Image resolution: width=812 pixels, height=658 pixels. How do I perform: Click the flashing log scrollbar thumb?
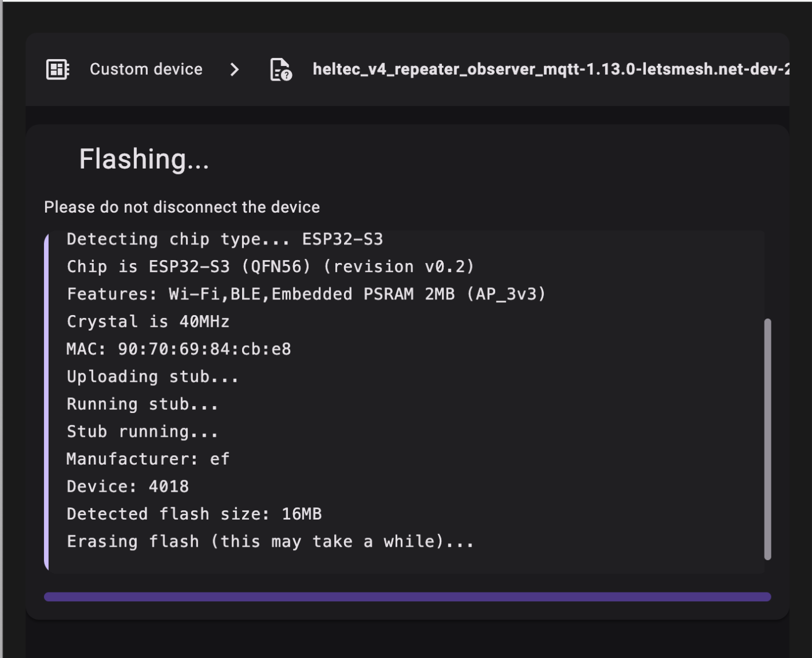pos(767,439)
